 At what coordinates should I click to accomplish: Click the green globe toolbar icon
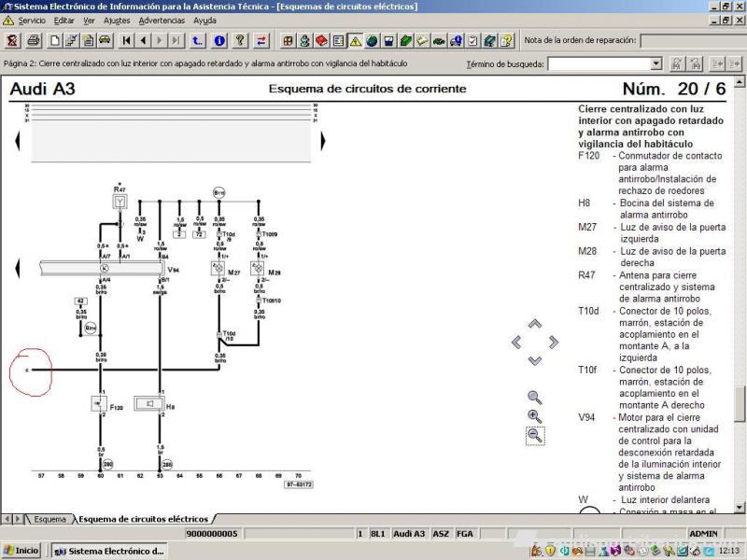point(372,40)
